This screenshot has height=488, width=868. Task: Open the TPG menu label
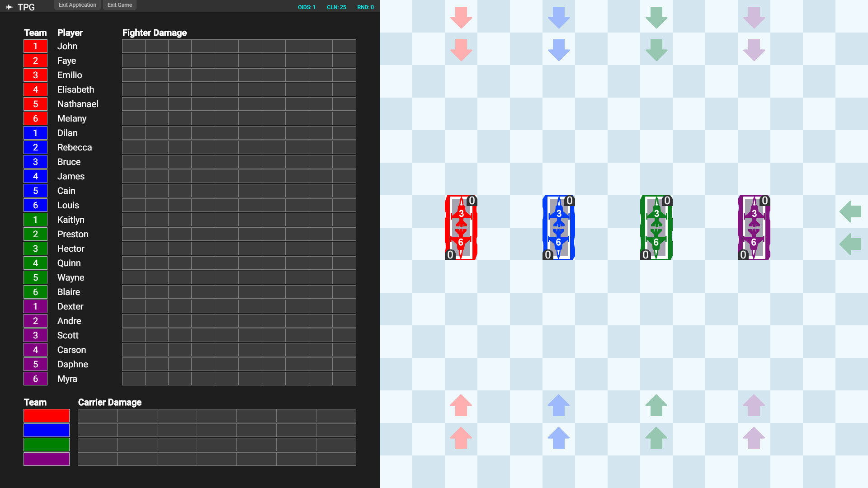click(26, 7)
